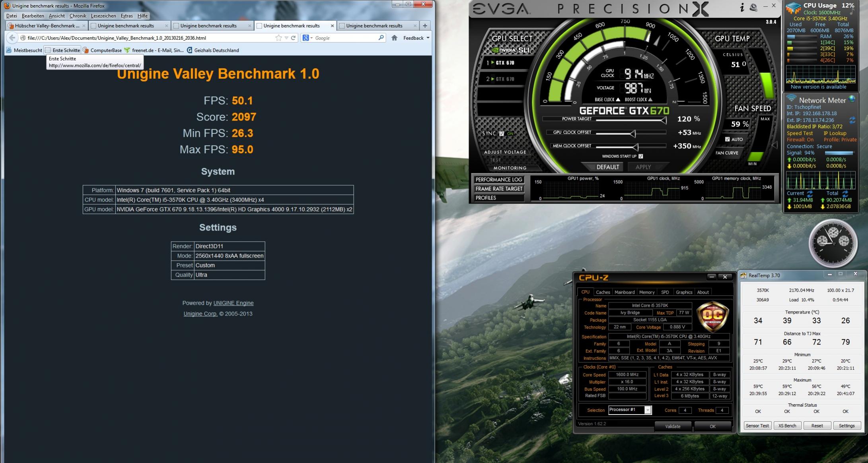This screenshot has height=463, width=868.
Task: Toggle the Windows Start Up checkbox
Action: pos(641,156)
